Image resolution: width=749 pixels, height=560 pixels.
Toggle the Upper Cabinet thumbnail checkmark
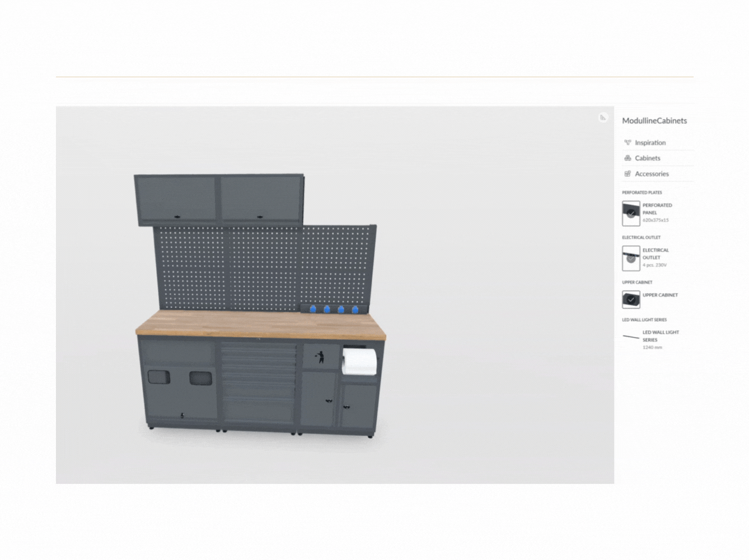[631, 299]
